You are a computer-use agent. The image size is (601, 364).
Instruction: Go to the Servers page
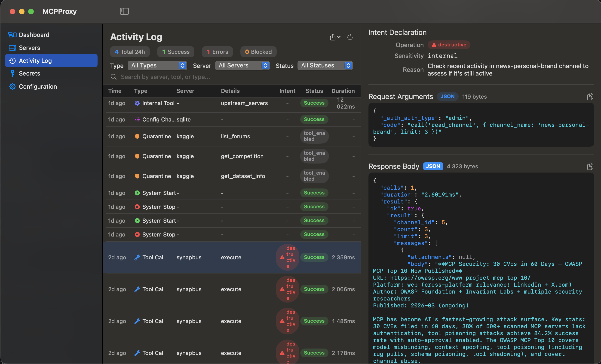click(x=51, y=48)
